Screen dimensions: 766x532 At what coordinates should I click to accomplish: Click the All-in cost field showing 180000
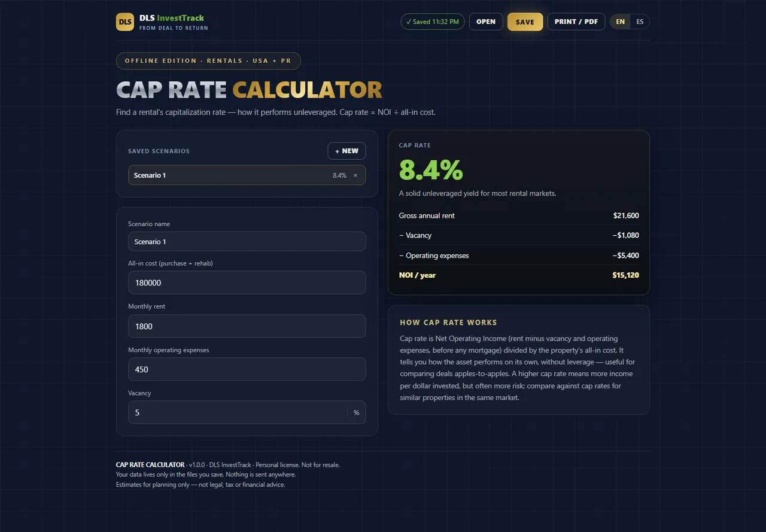point(247,282)
